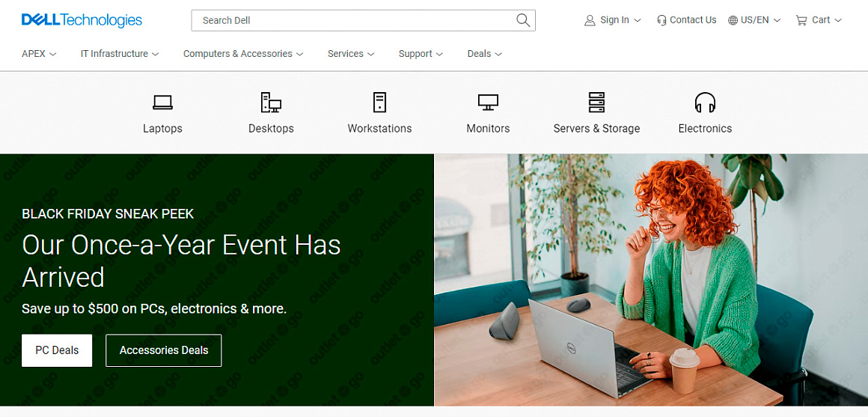This screenshot has height=417, width=868.
Task: Click the woman with laptop banner image
Action: pos(651,280)
